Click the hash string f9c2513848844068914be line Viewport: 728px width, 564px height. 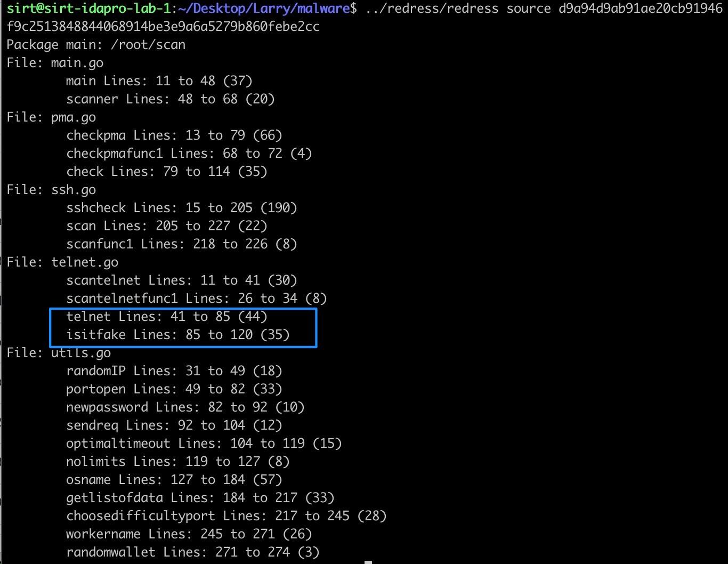click(x=163, y=26)
